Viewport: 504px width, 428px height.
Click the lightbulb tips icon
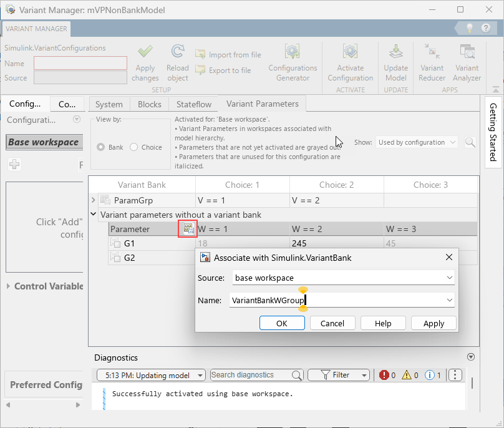tap(470, 28)
